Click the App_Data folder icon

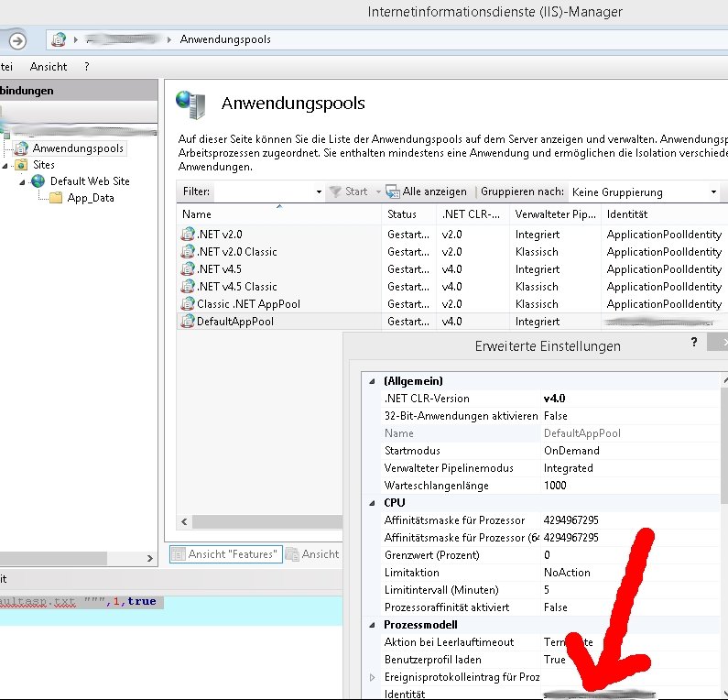(56, 198)
